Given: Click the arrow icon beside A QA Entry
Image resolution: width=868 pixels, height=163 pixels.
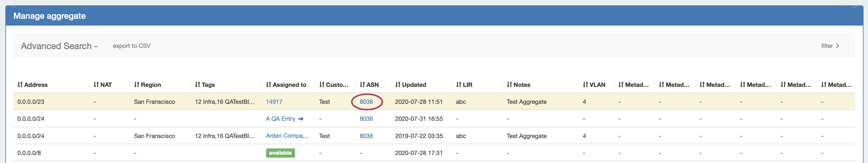Looking at the screenshot, I should click(x=301, y=119).
